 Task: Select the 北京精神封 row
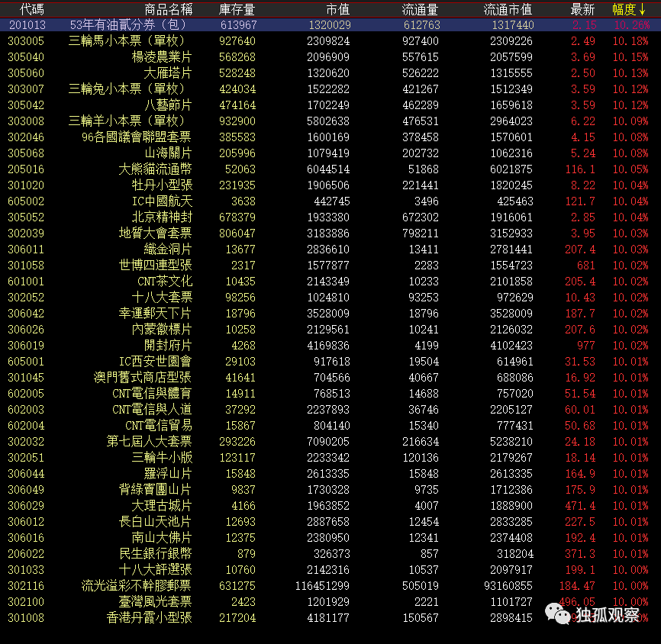tap(330, 217)
